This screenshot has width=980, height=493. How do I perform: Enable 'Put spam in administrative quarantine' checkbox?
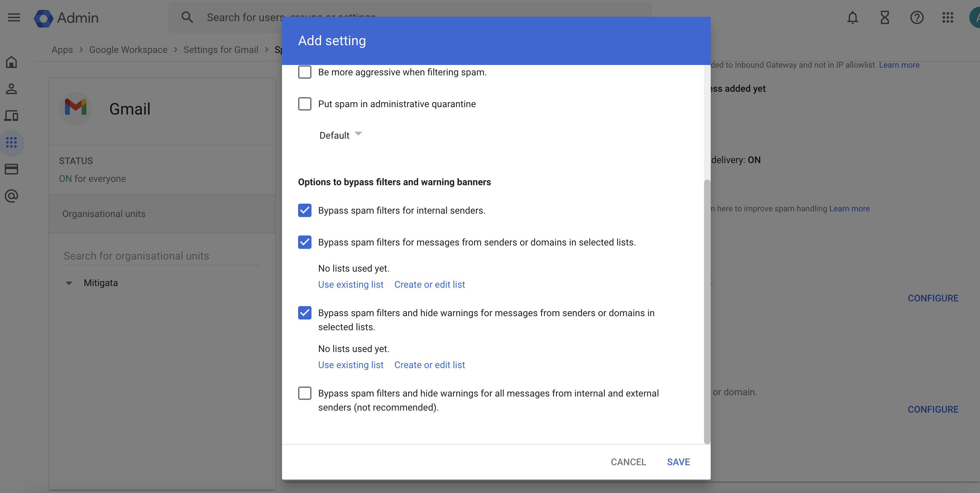click(x=304, y=104)
